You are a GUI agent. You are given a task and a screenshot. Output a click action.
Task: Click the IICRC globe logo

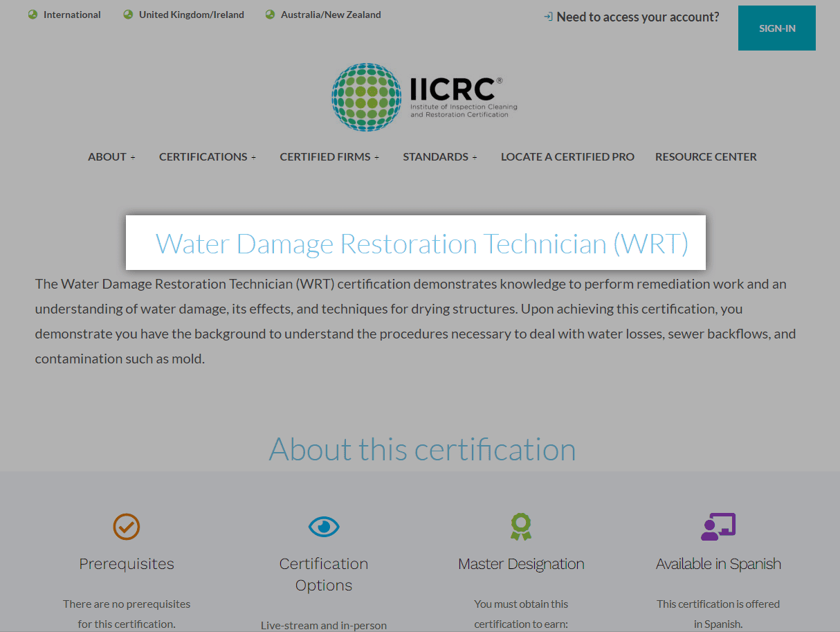click(x=367, y=97)
